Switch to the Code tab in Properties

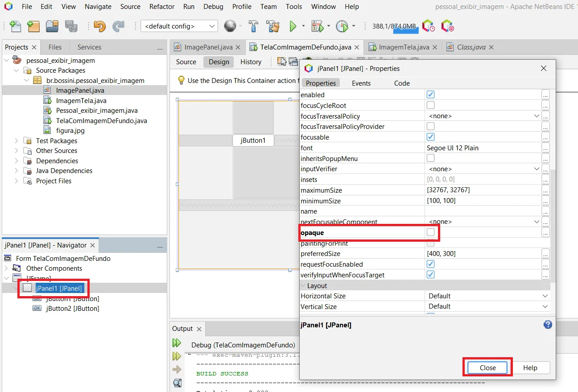pos(402,83)
